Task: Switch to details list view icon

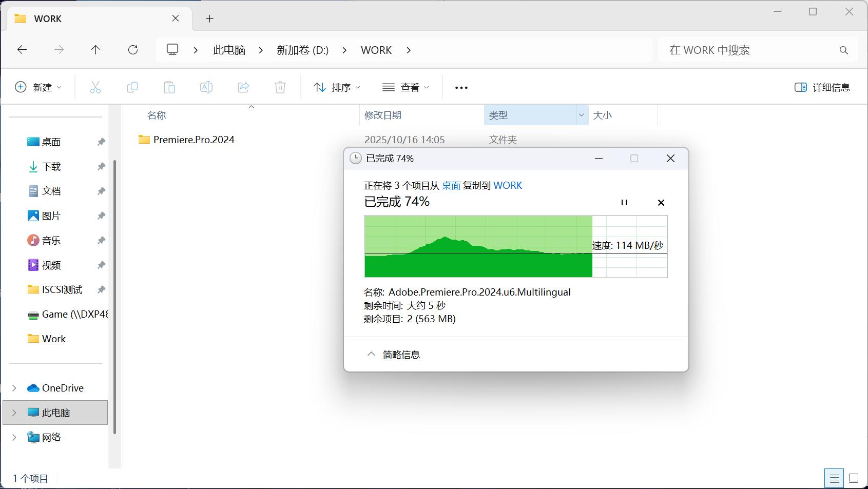Action: (835, 478)
